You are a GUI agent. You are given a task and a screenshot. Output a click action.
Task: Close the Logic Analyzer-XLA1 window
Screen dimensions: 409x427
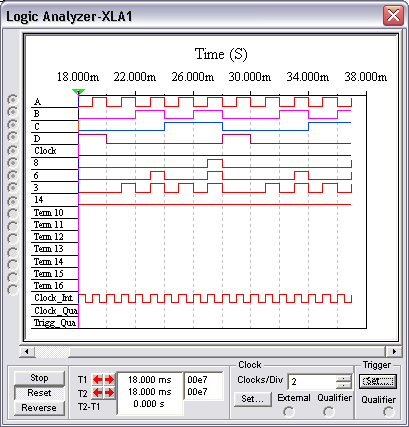click(x=393, y=15)
